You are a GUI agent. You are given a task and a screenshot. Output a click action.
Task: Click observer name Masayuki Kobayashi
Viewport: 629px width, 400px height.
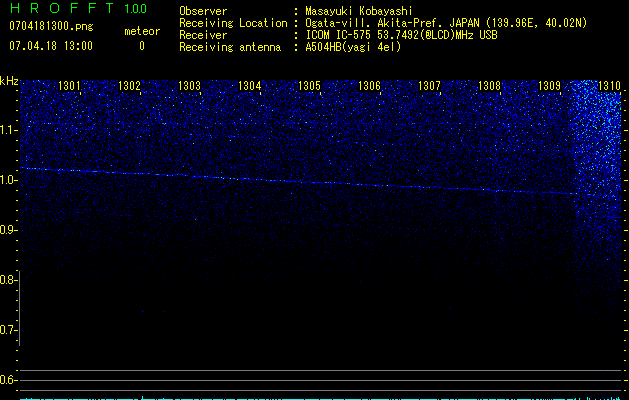(359, 11)
